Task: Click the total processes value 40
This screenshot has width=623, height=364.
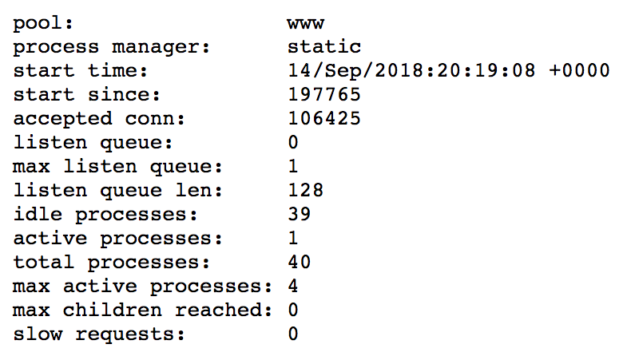Action: point(300,263)
